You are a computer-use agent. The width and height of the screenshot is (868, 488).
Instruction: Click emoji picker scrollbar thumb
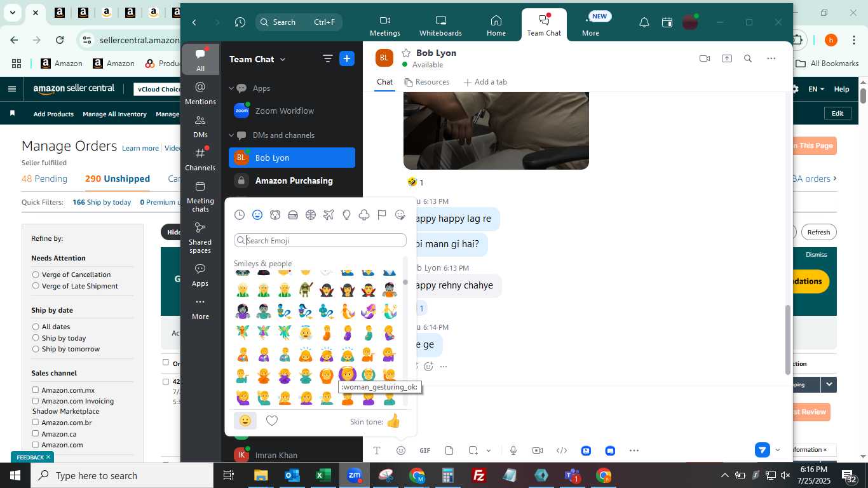point(405,282)
